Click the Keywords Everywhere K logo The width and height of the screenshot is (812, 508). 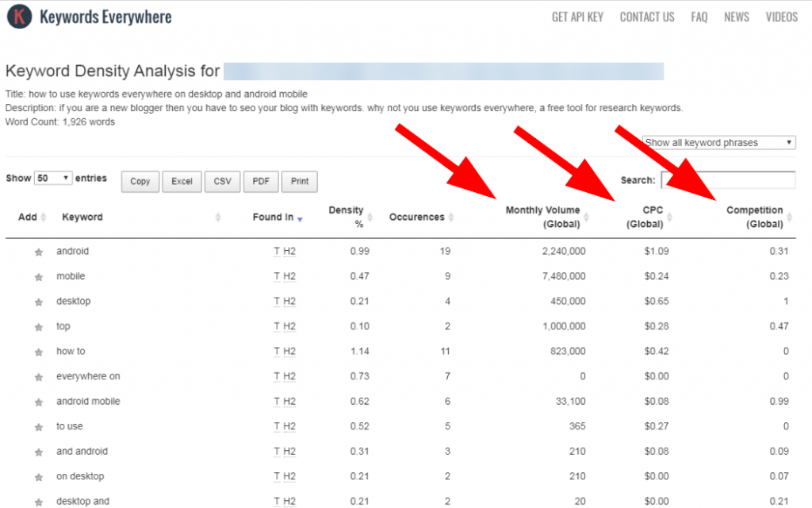point(19,16)
